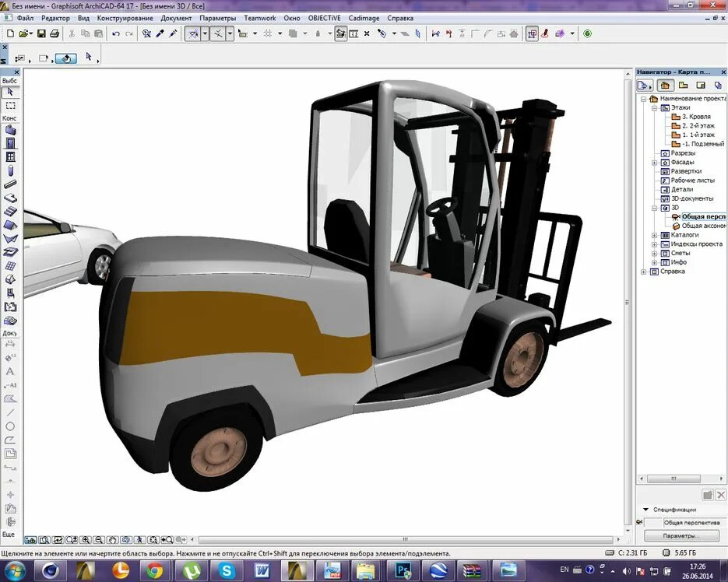Collapse the Этажи tree node
This screenshot has width=728, height=582.
[654, 107]
